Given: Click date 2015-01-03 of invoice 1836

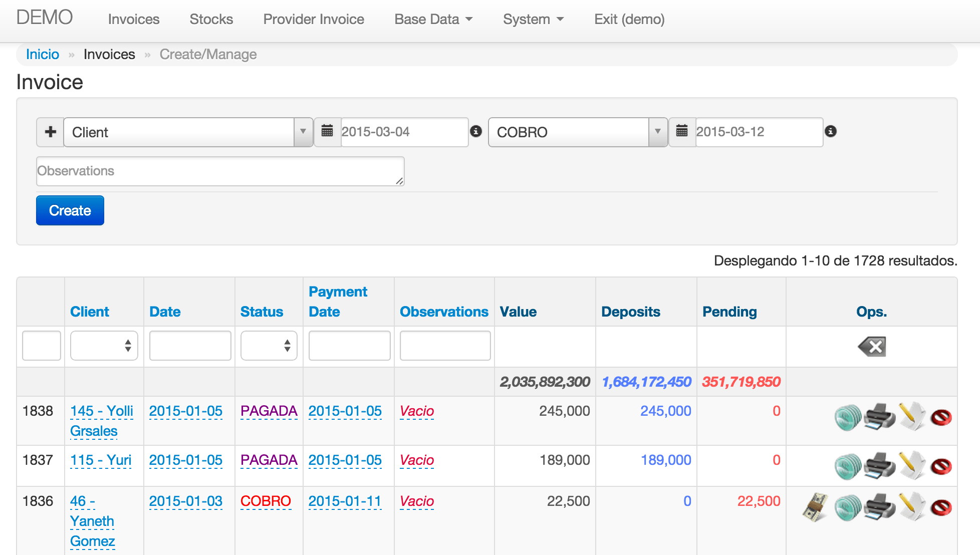Looking at the screenshot, I should 186,501.
